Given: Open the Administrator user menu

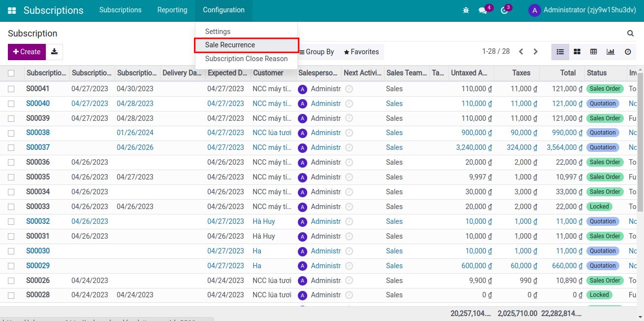Looking at the screenshot, I should point(582,10).
